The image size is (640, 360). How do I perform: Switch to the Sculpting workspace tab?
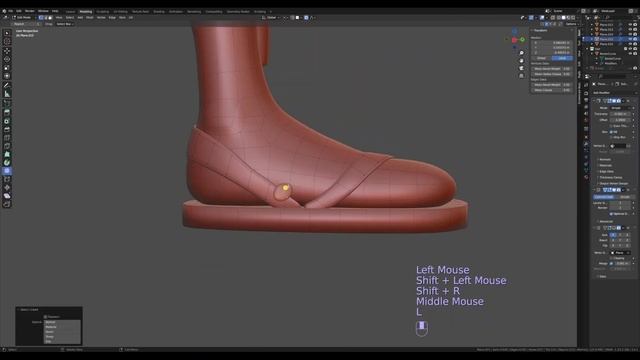click(103, 11)
